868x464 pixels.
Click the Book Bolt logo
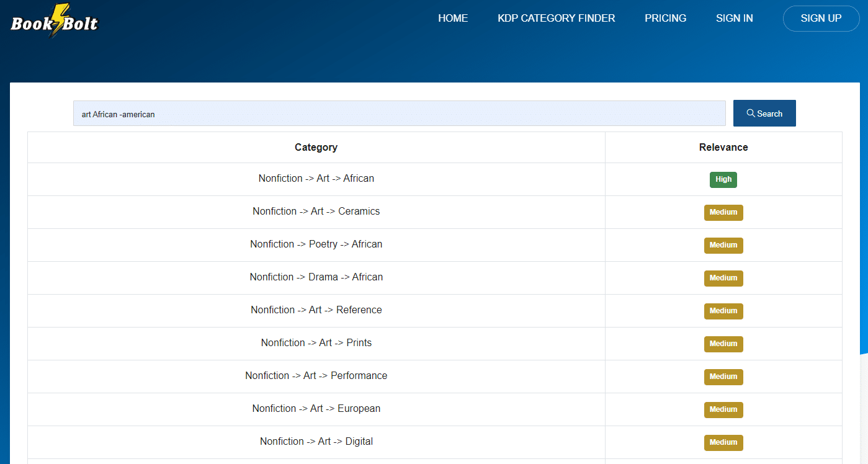[55, 21]
